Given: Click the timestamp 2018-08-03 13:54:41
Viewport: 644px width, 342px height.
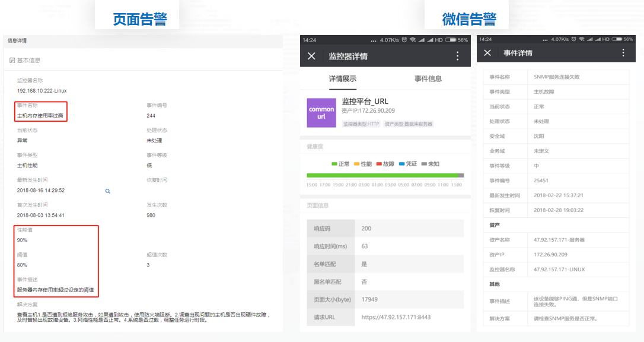Looking at the screenshot, I should 41,215.
